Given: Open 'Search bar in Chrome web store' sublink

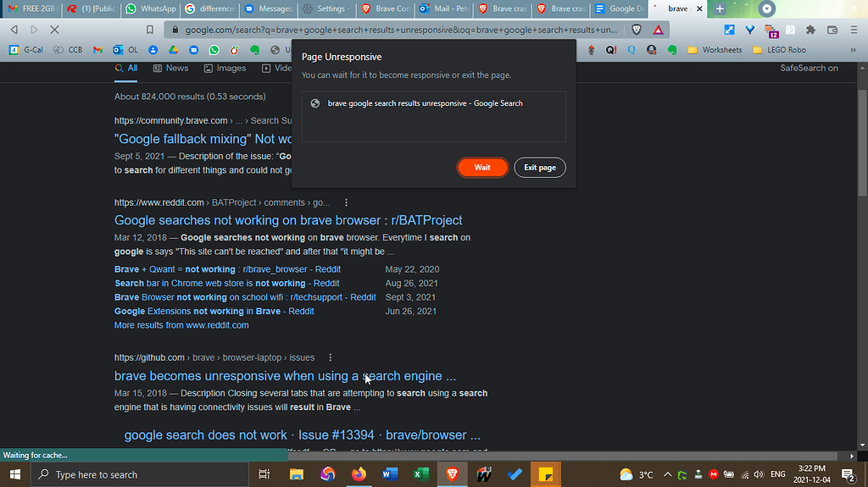Looking at the screenshot, I should point(227,284).
